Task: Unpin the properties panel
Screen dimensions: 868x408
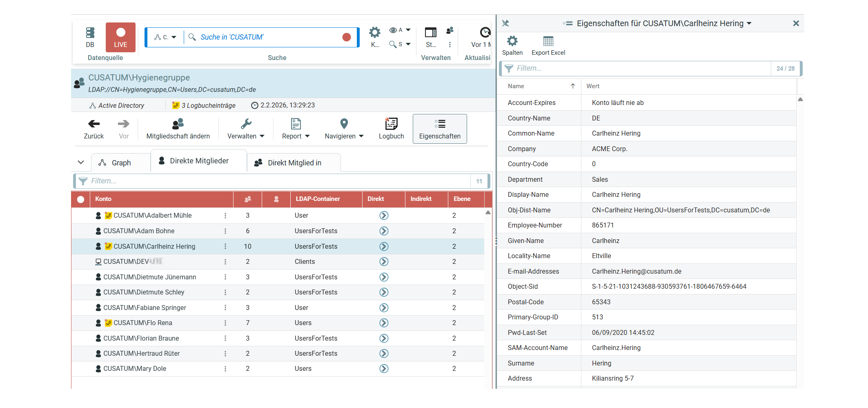Action: click(x=505, y=23)
